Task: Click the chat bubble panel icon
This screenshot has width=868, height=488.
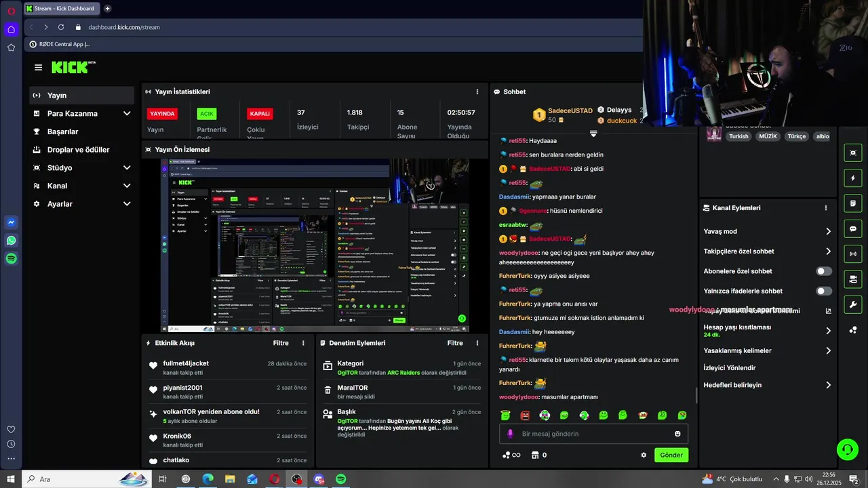Action: [853, 229]
